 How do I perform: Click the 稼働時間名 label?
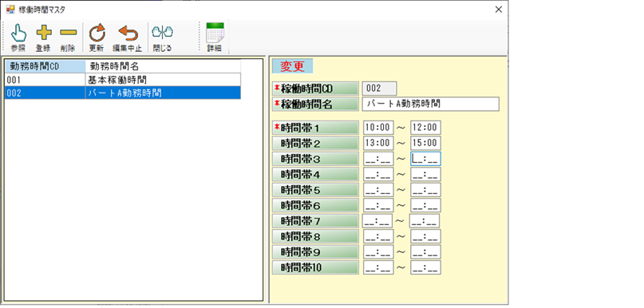click(x=315, y=105)
